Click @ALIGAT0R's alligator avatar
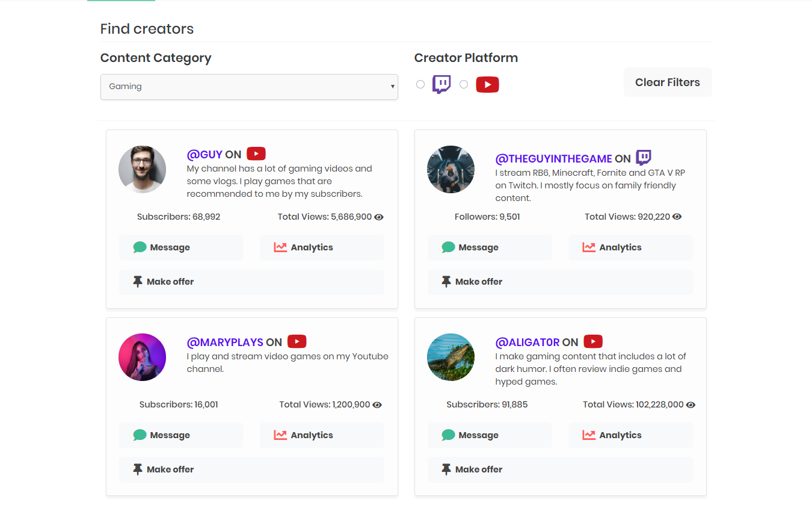This screenshot has height=517, width=812. [451, 357]
